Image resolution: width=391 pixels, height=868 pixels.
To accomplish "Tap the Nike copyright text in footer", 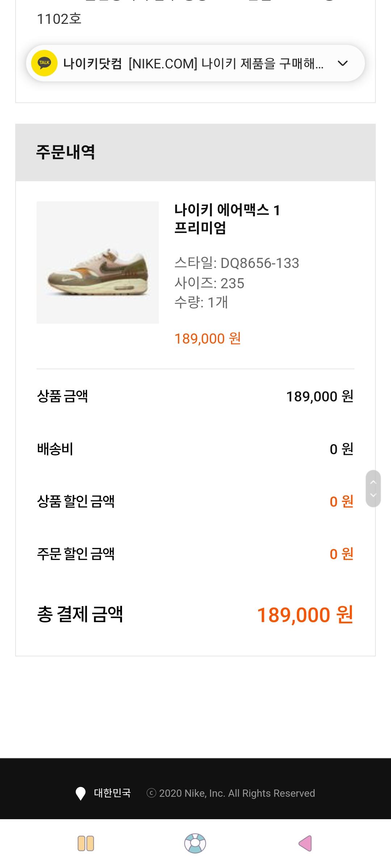I will (231, 793).
